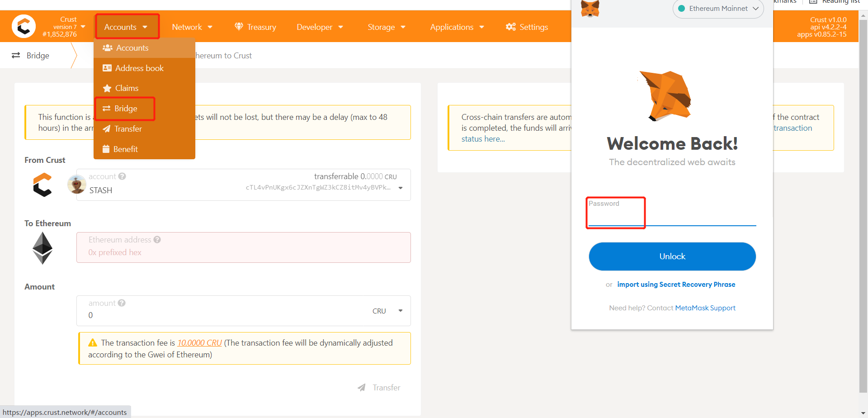
Task: Click the Crust logo icon
Action: pos(24,26)
